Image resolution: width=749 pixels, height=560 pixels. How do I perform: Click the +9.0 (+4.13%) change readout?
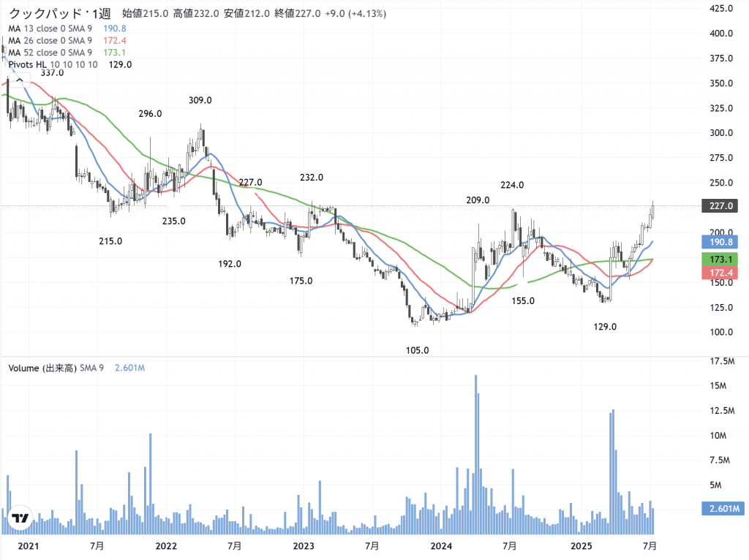click(355, 13)
